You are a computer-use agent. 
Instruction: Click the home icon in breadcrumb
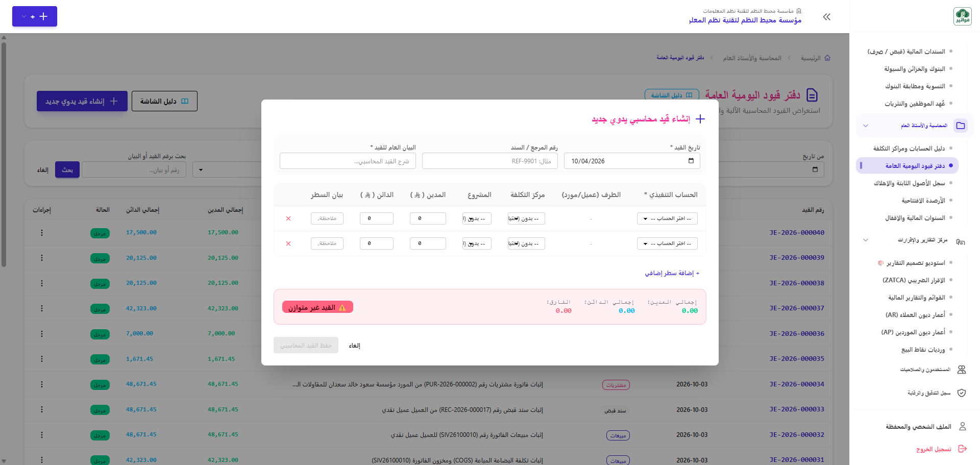tap(827, 58)
